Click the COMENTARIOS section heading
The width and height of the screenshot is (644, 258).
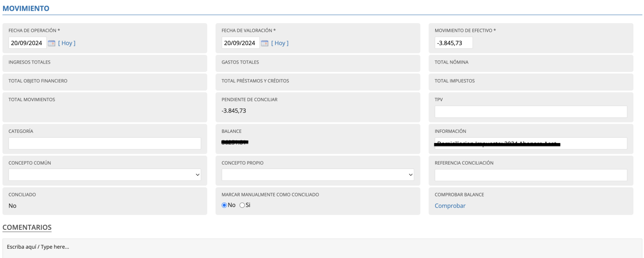point(27,228)
